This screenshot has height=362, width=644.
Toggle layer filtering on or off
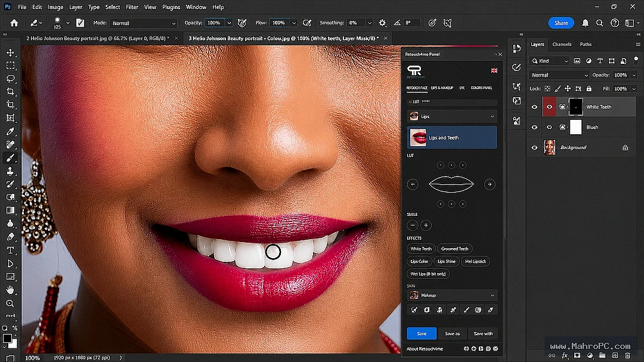coord(636,60)
